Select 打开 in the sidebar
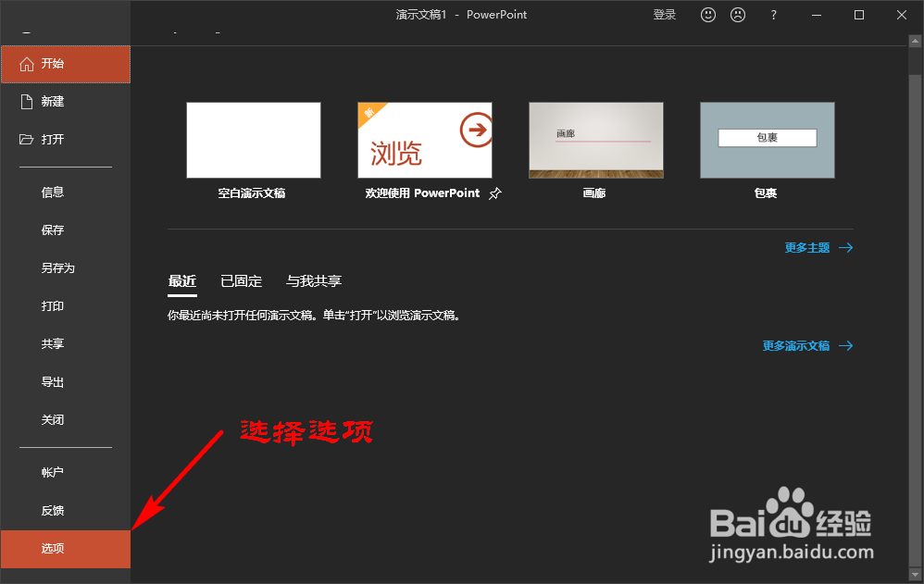Screen dimensions: 924x584 tap(66, 140)
